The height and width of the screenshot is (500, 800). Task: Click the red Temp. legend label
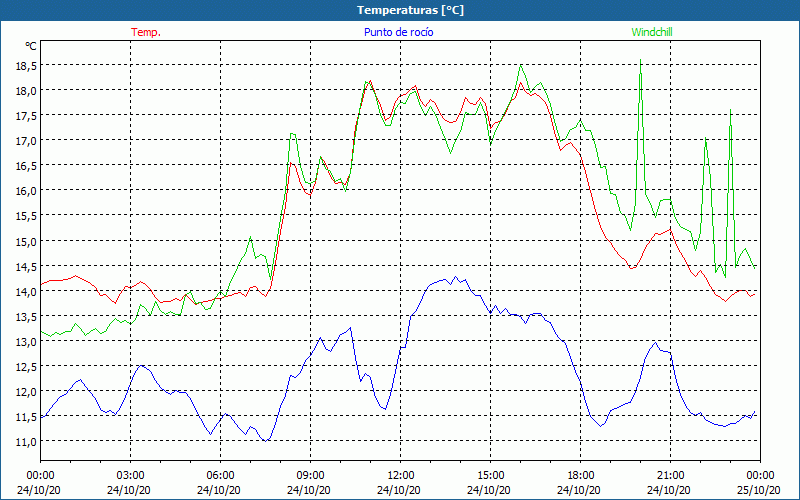click(x=146, y=32)
